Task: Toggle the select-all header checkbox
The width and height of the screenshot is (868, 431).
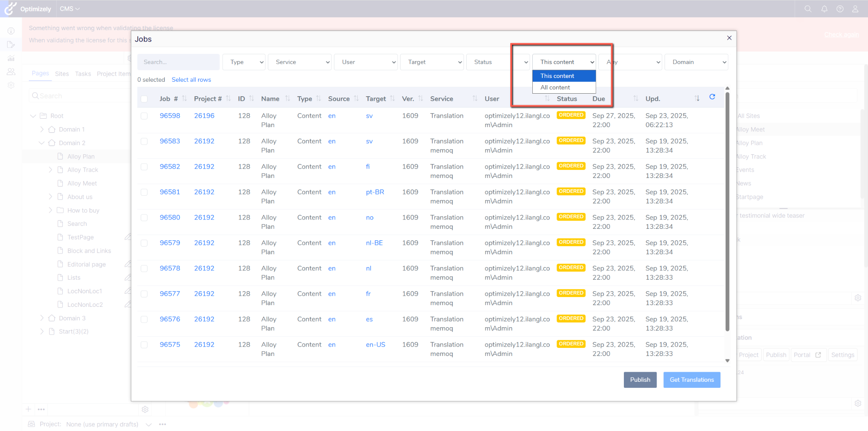Action: pos(144,99)
